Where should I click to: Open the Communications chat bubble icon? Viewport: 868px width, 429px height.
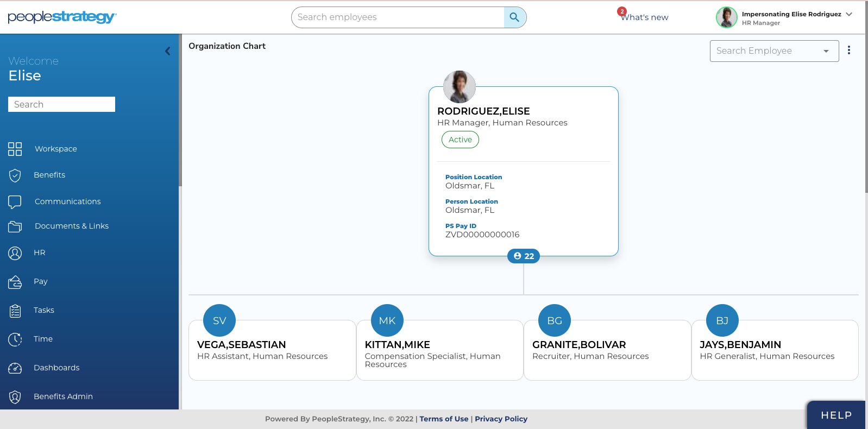tap(15, 202)
